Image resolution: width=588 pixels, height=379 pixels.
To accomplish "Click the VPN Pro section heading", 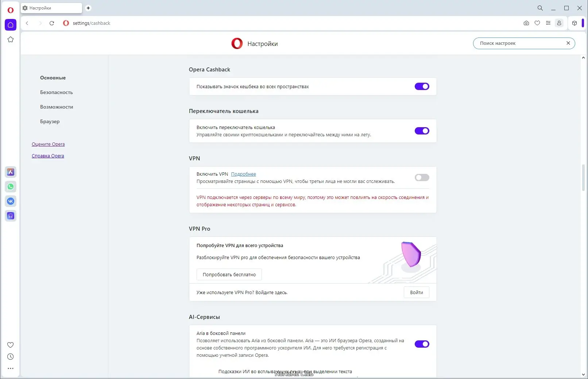I will coord(200,229).
